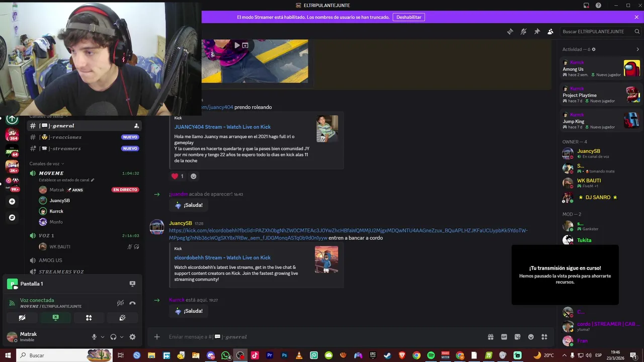The height and width of the screenshot is (362, 644).
Task: Add a server with plus icon
Action: tap(12, 202)
